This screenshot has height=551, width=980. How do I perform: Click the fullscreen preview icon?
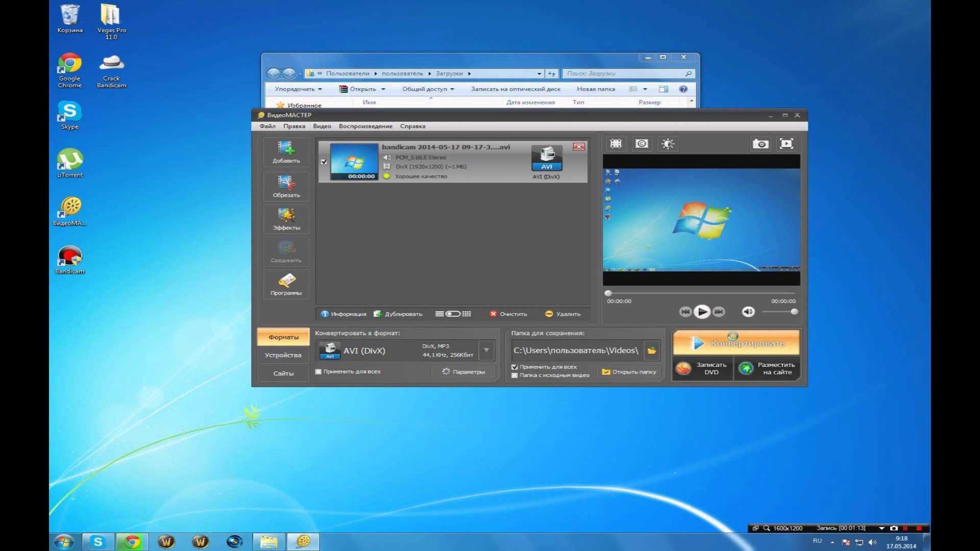click(x=786, y=144)
